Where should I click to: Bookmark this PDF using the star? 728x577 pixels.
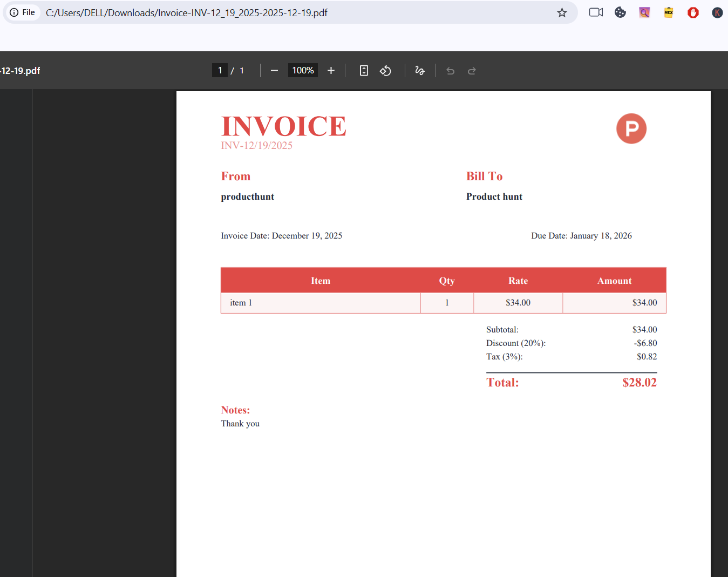pos(562,12)
